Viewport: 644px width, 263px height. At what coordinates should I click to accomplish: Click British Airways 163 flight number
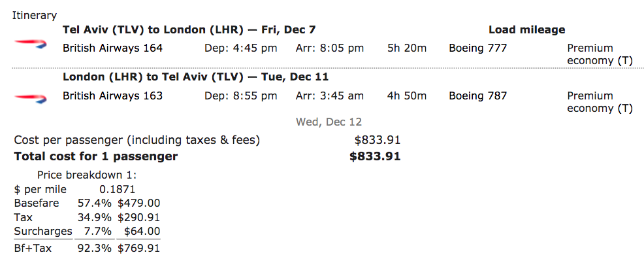click(112, 96)
